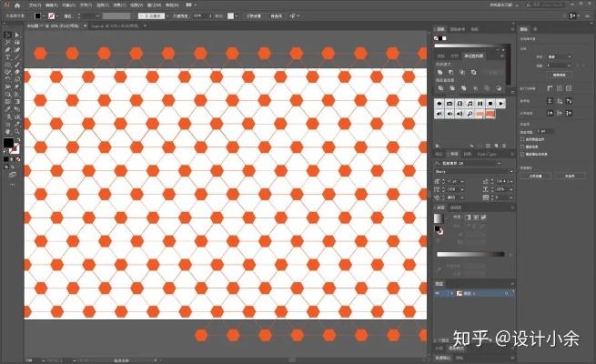This screenshot has height=364, width=596.
Task: Open font family dropdown in Character panel
Action: pyautogui.click(x=499, y=163)
